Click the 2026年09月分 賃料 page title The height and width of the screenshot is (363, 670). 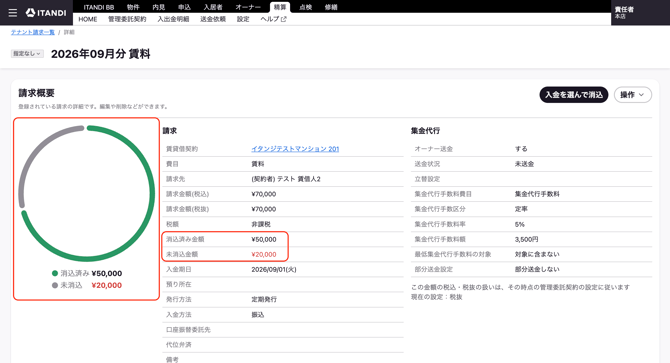(100, 54)
